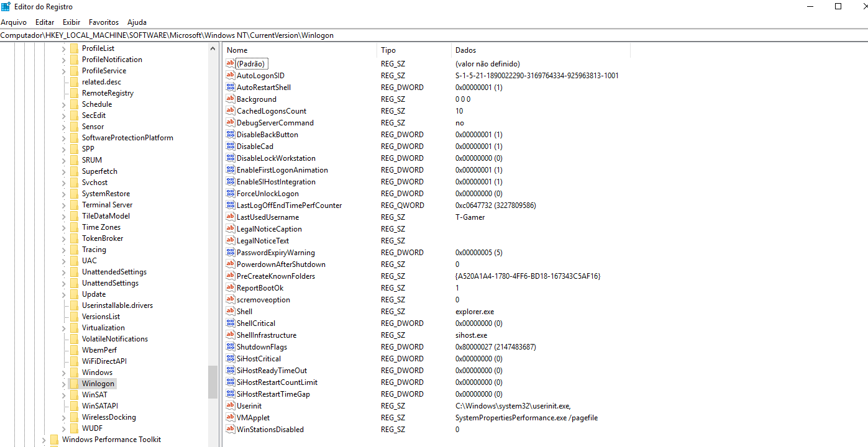Click the AutoLogonSID string value icon
The image size is (868, 447).
(231, 75)
